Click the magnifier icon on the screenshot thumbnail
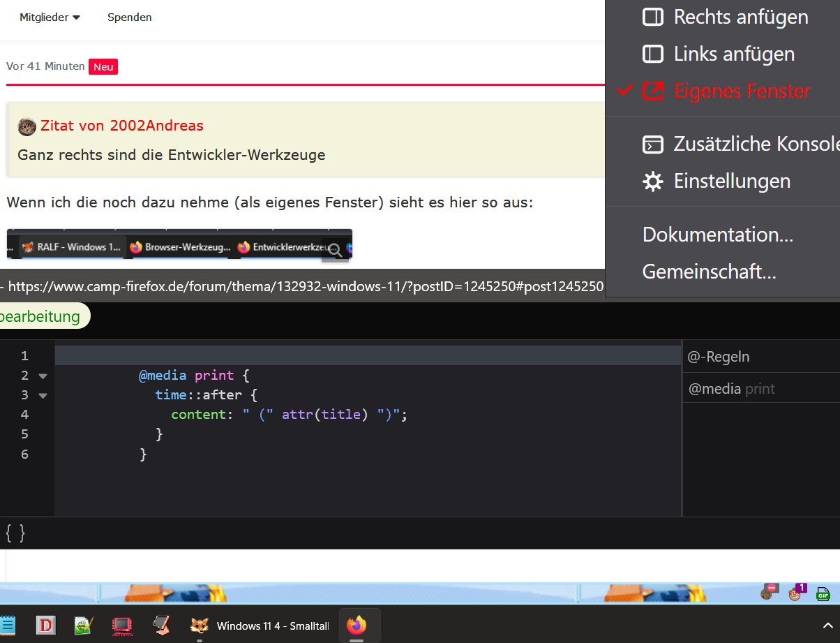840x643 pixels. [335, 250]
